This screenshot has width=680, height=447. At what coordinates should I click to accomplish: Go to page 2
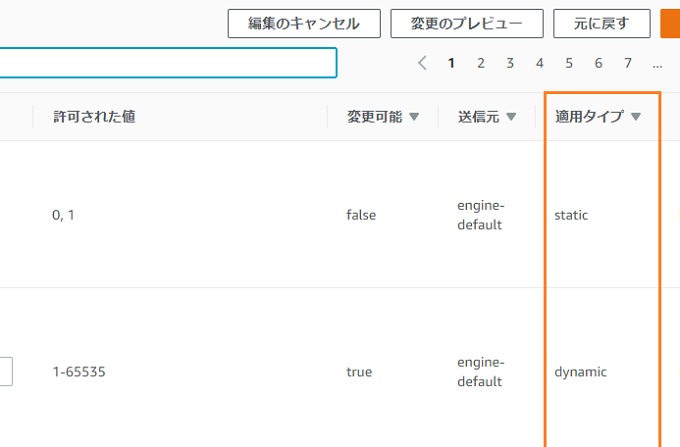pyautogui.click(x=481, y=63)
